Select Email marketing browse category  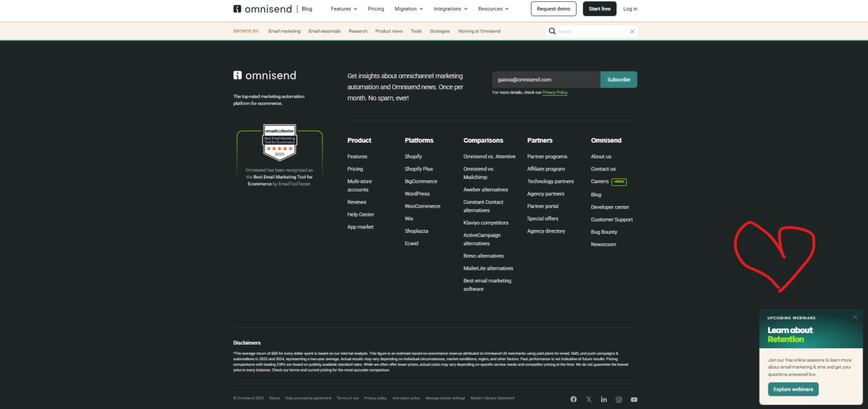point(284,31)
